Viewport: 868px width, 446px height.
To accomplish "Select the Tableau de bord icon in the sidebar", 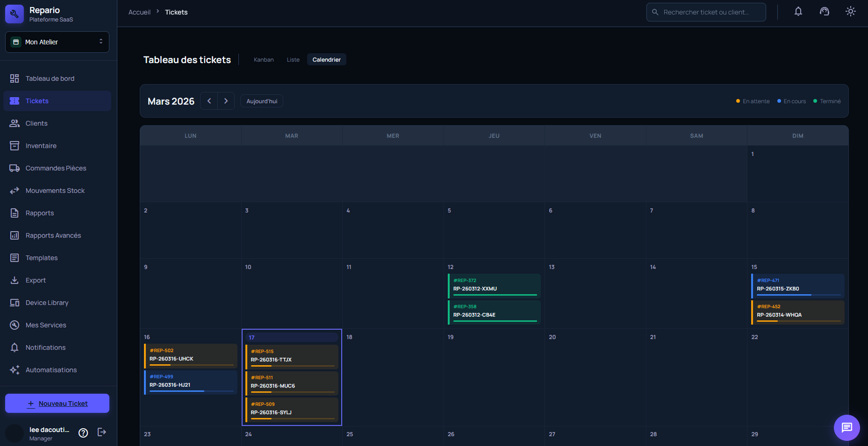I will point(14,78).
